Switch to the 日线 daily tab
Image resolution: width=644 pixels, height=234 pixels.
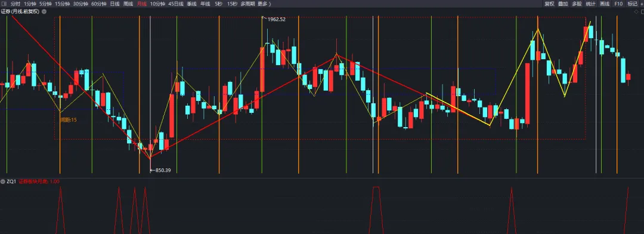(114, 4)
